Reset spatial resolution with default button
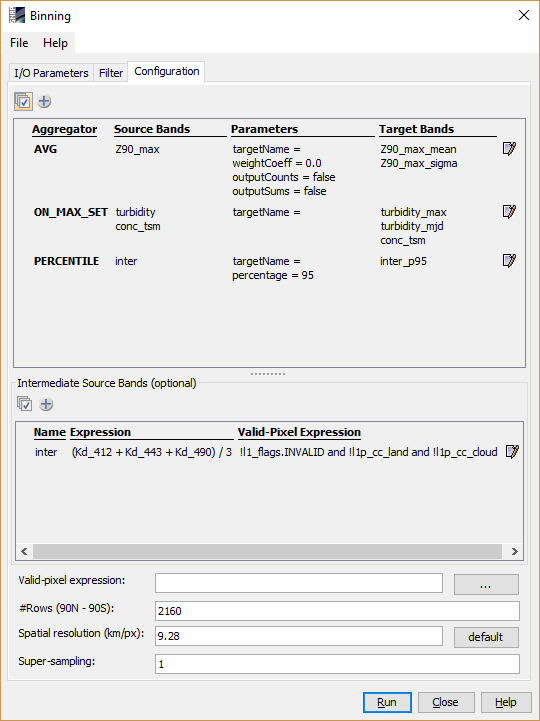 486,637
